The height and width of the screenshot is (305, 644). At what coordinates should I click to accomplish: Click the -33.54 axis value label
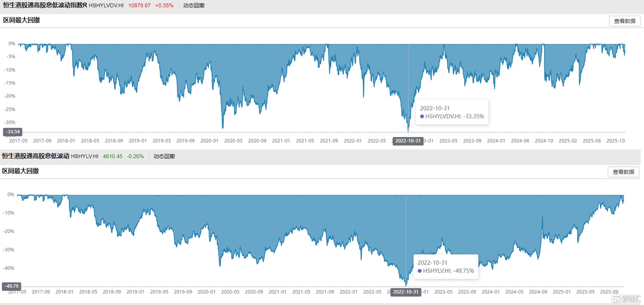[x=13, y=132]
